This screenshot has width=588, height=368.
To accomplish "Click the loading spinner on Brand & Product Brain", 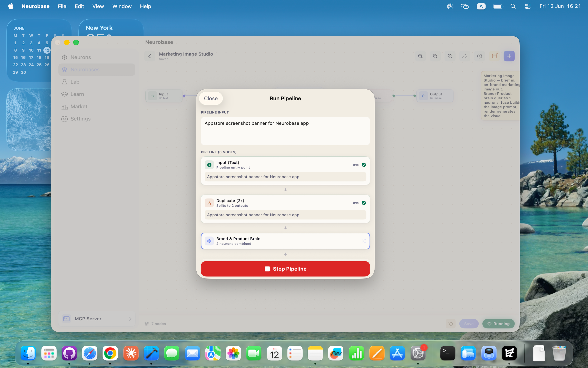I will coord(364,241).
